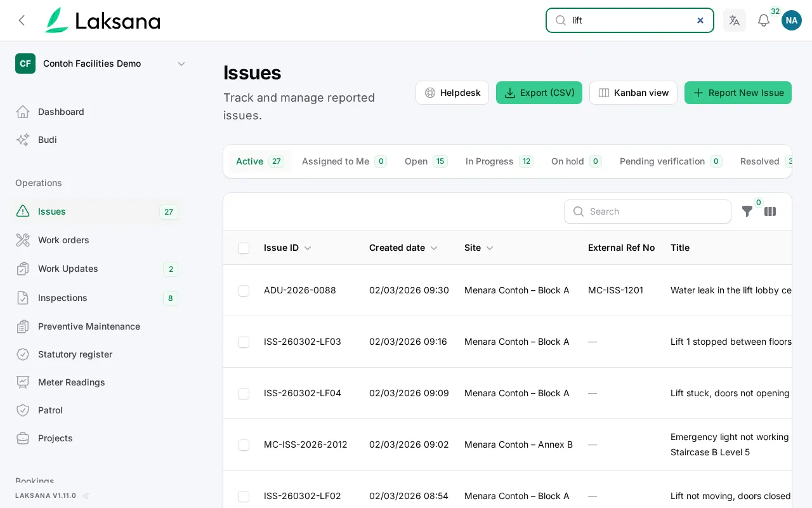The height and width of the screenshot is (508, 812).
Task: Tick the checkbox for ISS-260302-LF03
Action: pyautogui.click(x=244, y=342)
